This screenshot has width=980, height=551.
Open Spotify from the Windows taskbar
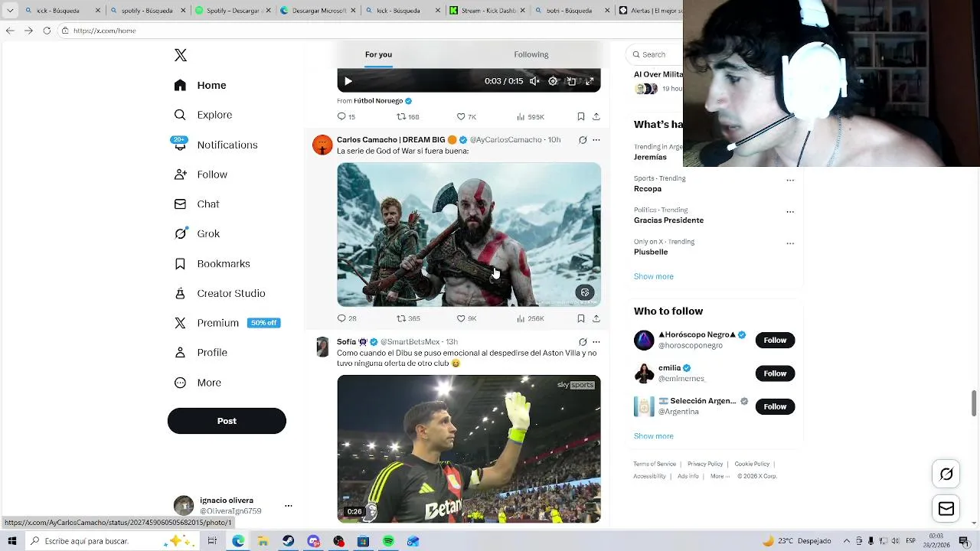pyautogui.click(x=388, y=541)
